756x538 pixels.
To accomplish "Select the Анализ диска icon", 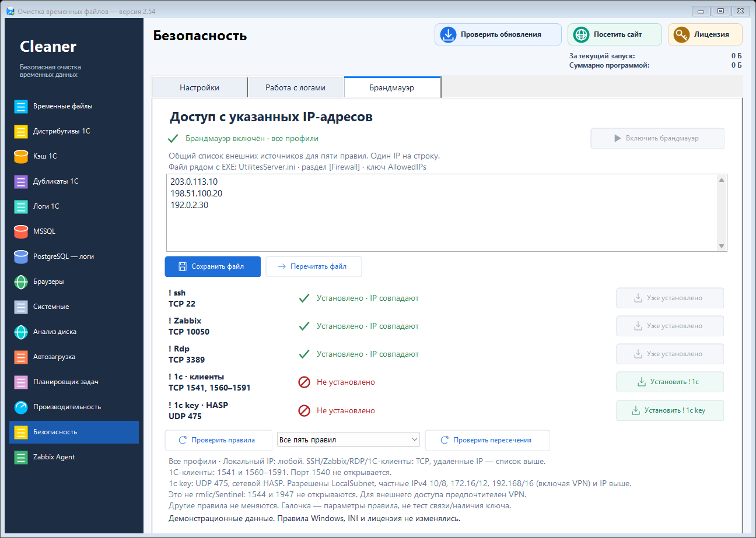I will [21, 332].
